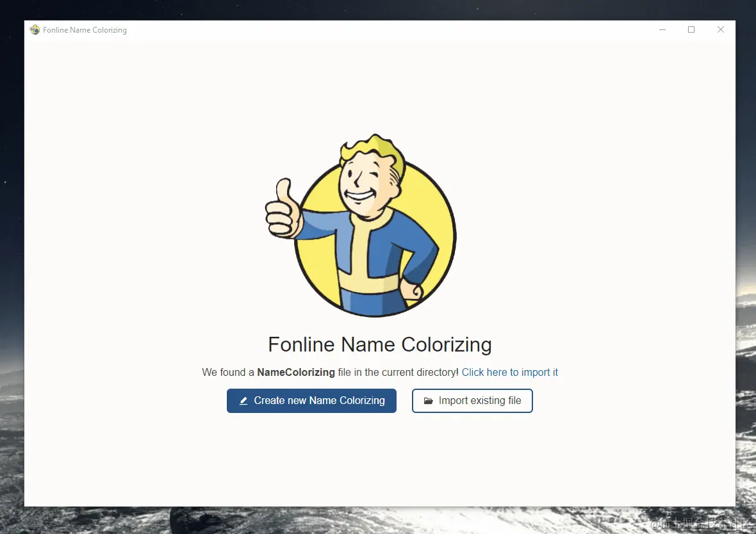Click the app icon in the title bar
This screenshot has width=756, height=534.
[x=35, y=30]
